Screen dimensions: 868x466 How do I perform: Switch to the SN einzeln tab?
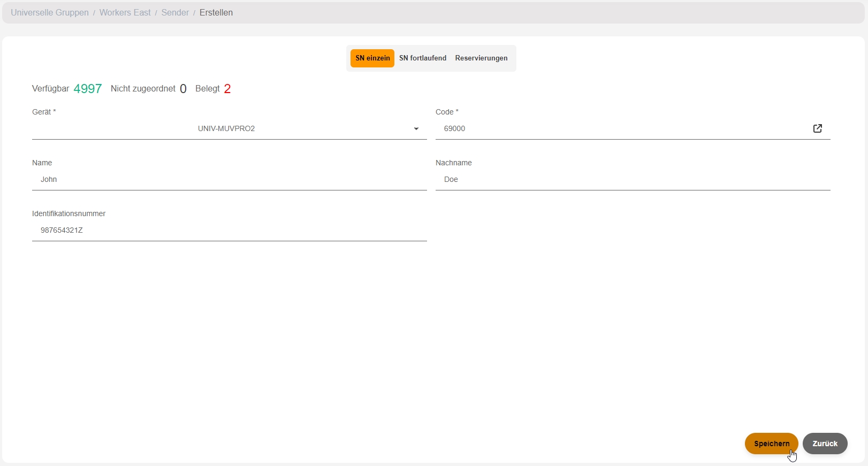(x=372, y=58)
